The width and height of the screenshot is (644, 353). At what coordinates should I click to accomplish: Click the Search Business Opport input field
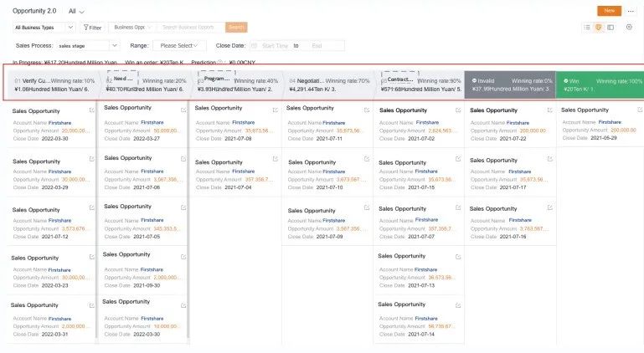(x=192, y=27)
